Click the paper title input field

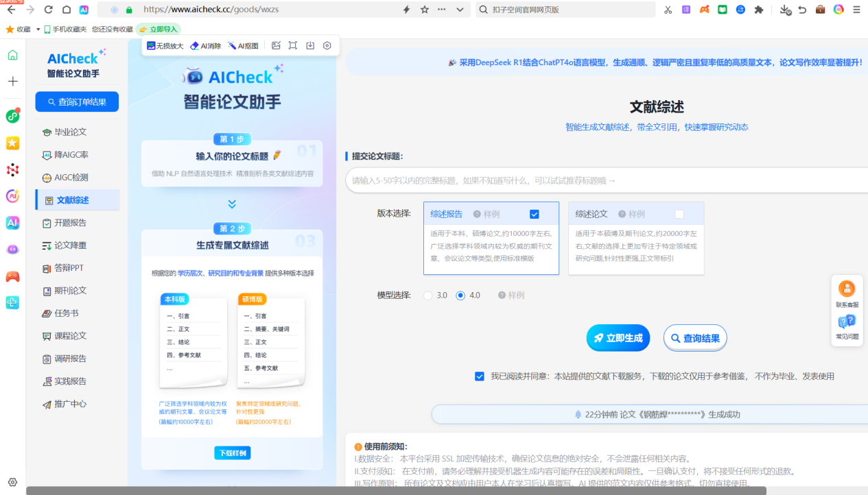click(x=607, y=180)
